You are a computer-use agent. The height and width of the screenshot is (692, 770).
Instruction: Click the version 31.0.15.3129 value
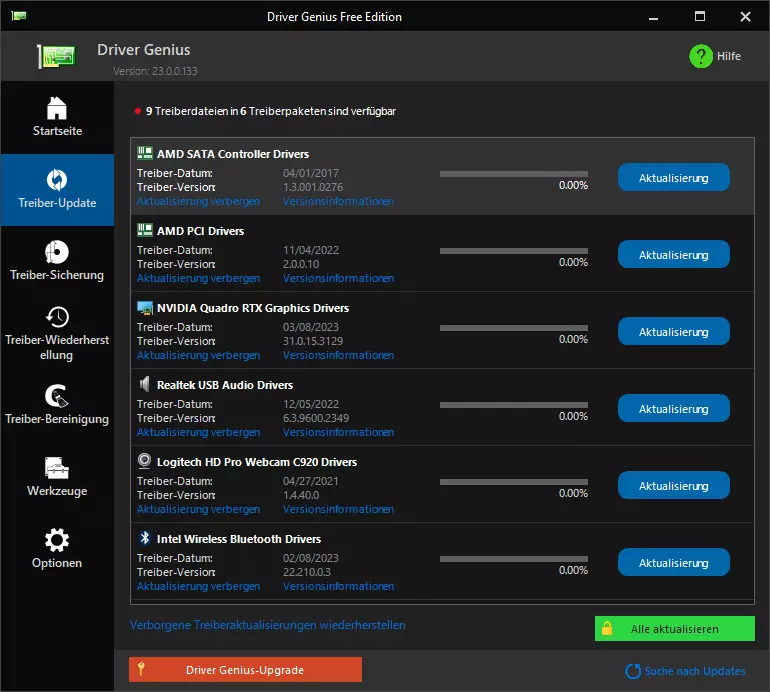click(313, 341)
